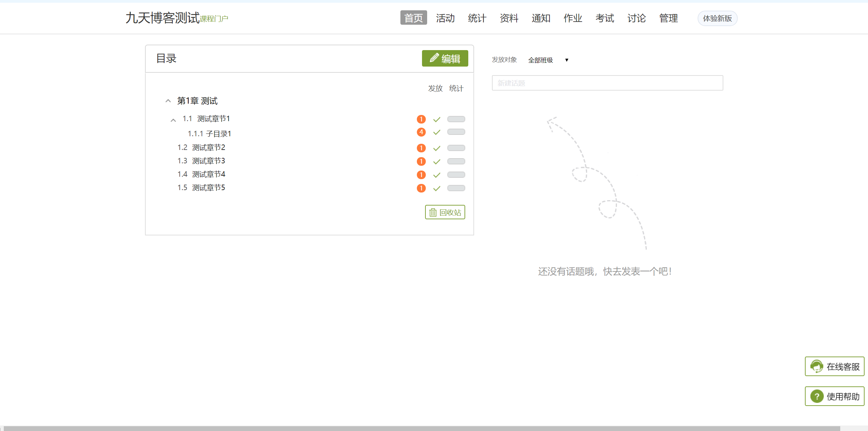Viewport: 868px width, 431px height.
Task: Click the trash icon on 回收站 button
Action: pos(433,212)
